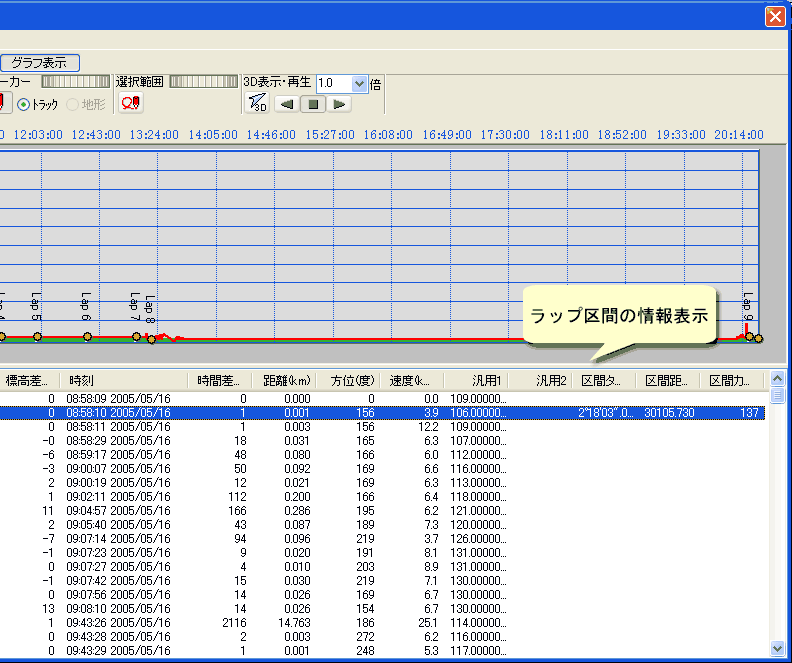Click the table scrollbar up arrow
Screen dimensions: 792x663
click(x=778, y=379)
